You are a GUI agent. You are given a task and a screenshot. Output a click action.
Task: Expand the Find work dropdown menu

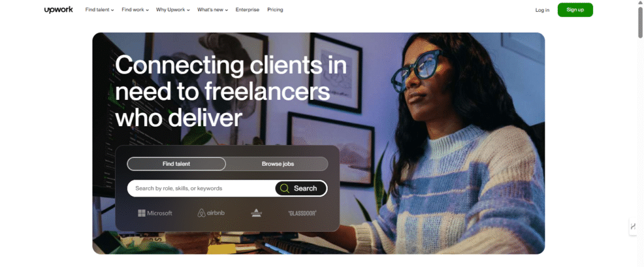click(135, 9)
